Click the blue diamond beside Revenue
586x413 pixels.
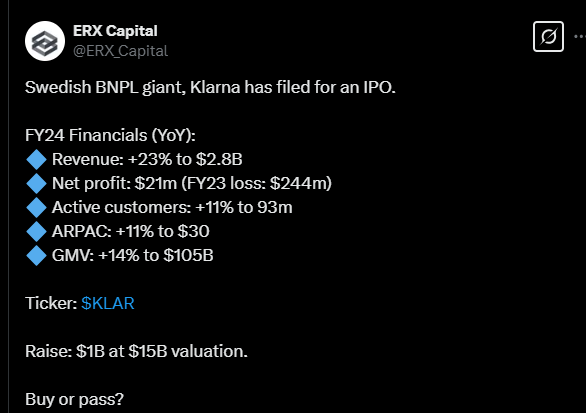coord(37,159)
